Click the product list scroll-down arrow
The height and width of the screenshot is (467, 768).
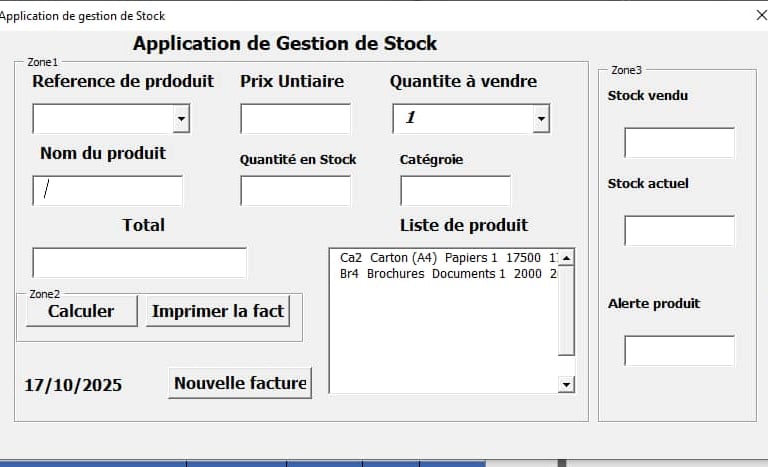point(567,384)
